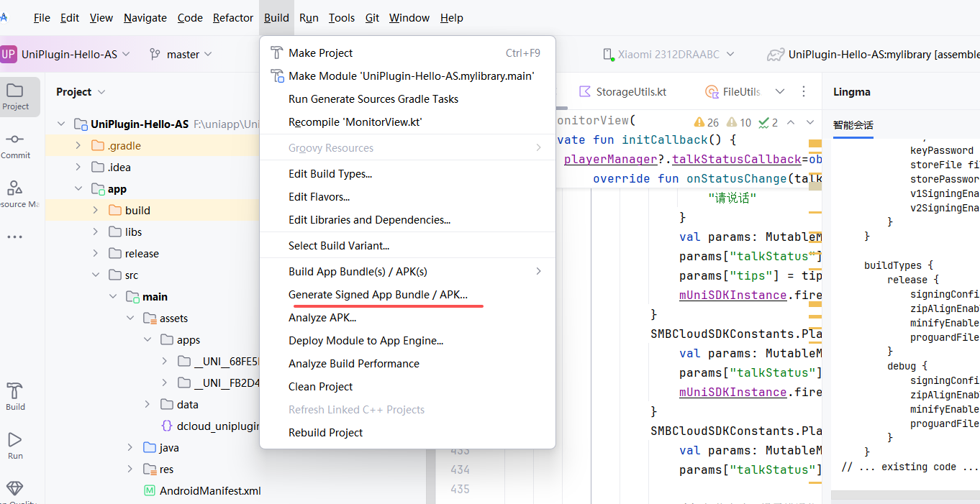Screen dimensions: 980x504
Task: Expand the libs folder
Action: (96, 232)
